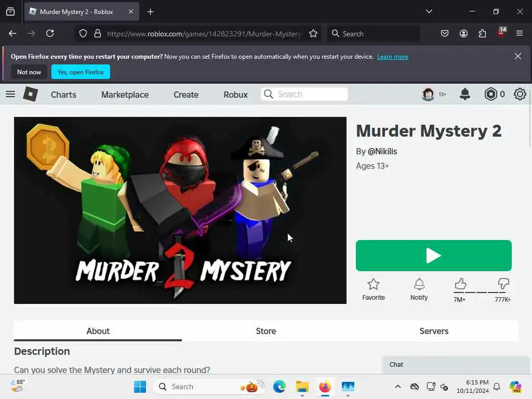
Task: Open the Roblox settings gear
Action: click(520, 94)
